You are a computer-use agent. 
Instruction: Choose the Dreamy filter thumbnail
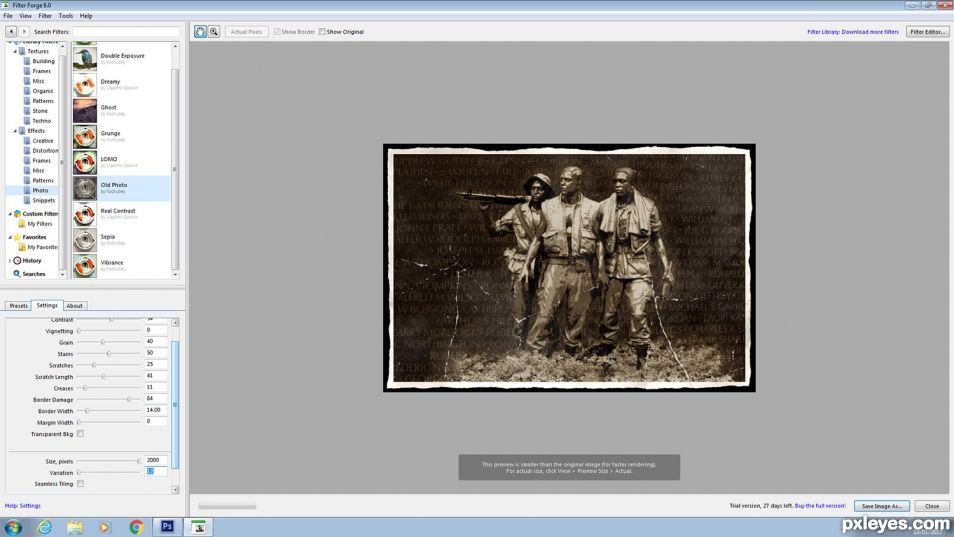85,85
